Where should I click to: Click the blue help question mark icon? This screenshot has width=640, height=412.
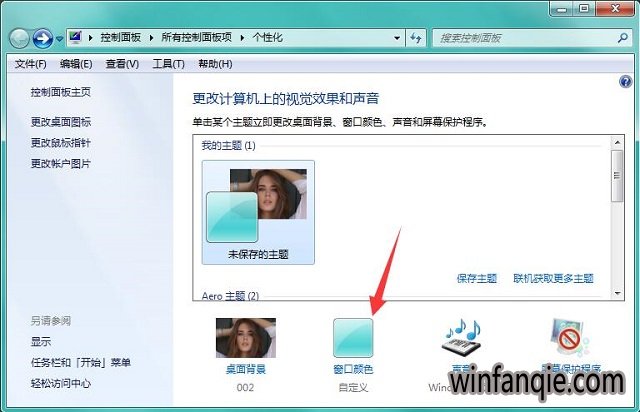(625, 82)
